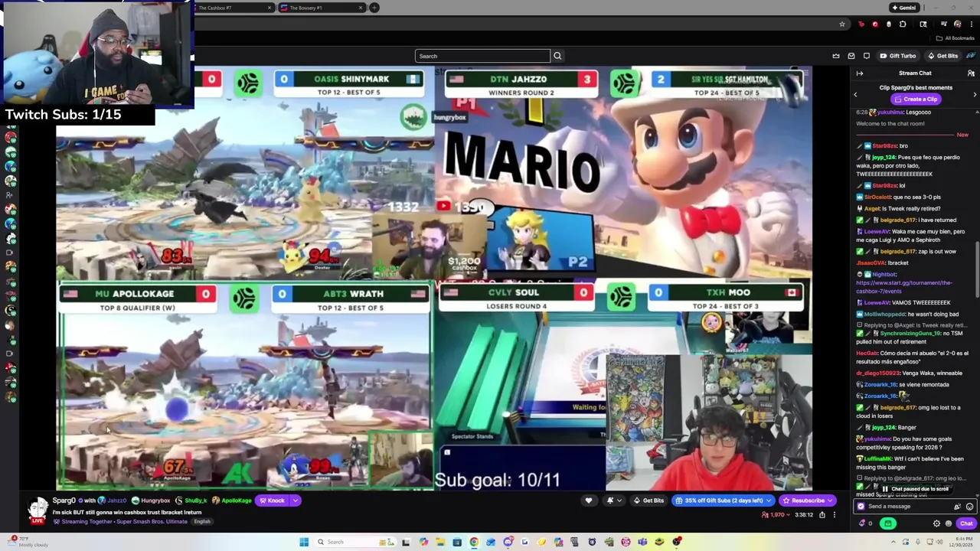The height and width of the screenshot is (551, 980).
Task: Click Chat paused due to scroll banner
Action: (x=915, y=489)
